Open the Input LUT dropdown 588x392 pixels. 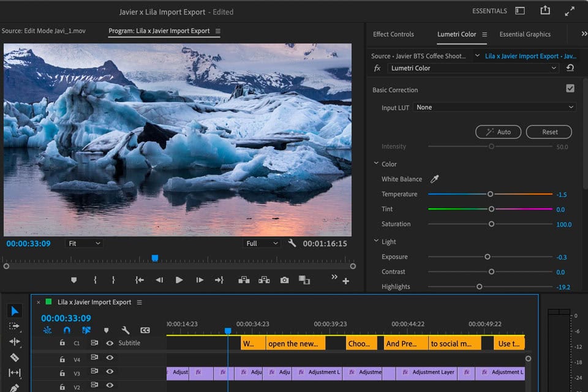495,107
